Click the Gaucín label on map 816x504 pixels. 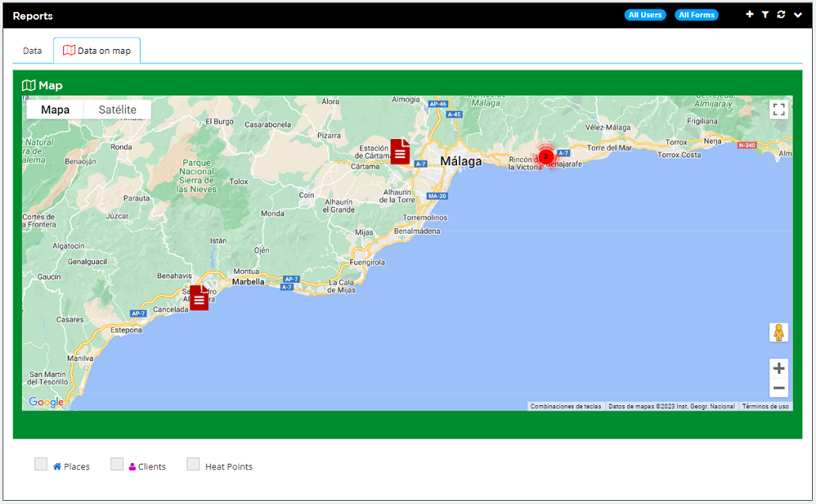[x=49, y=276]
